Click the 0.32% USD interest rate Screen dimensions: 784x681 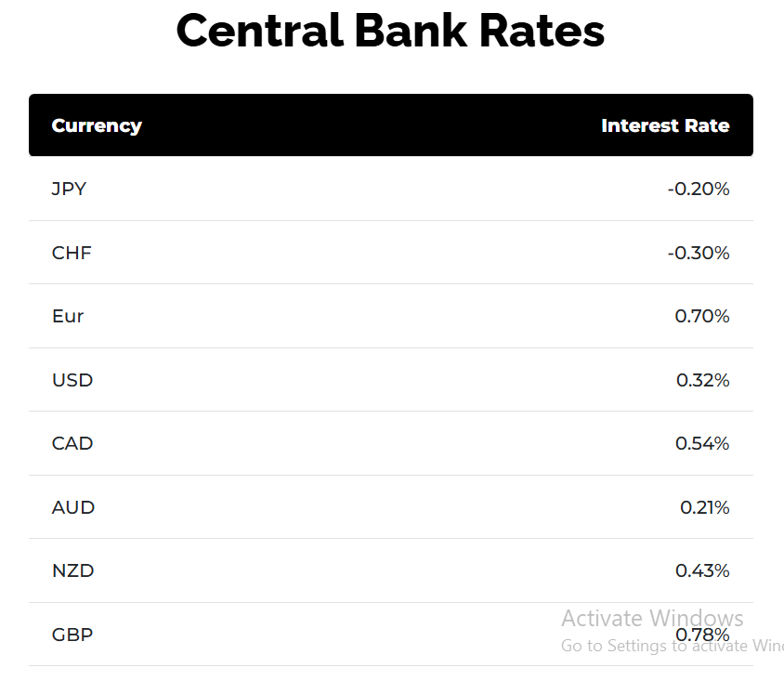pyautogui.click(x=702, y=381)
